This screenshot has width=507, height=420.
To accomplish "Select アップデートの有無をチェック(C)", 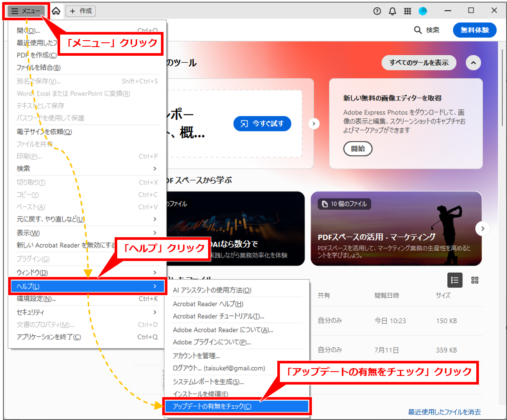I will pyautogui.click(x=237, y=406).
